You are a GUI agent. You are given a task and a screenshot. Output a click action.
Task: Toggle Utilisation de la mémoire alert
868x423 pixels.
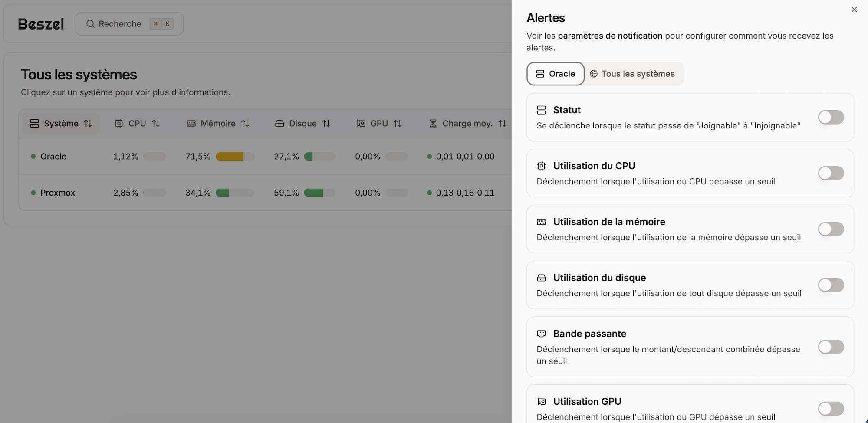point(830,229)
